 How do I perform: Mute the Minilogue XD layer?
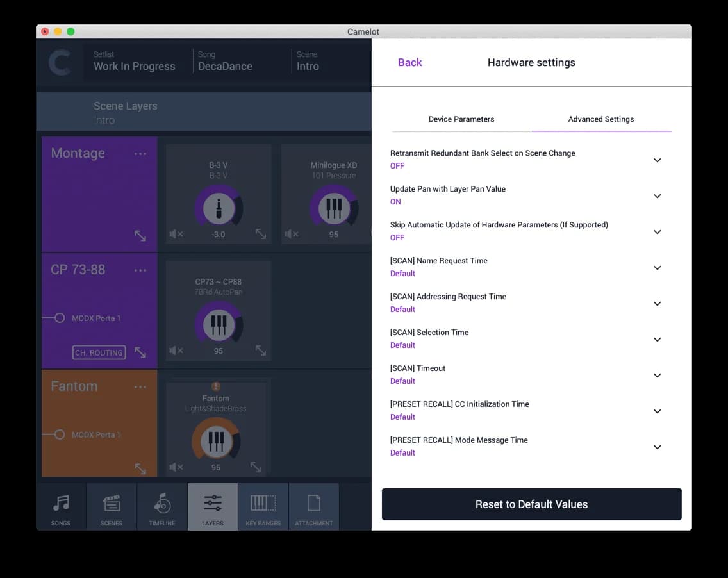tap(292, 235)
